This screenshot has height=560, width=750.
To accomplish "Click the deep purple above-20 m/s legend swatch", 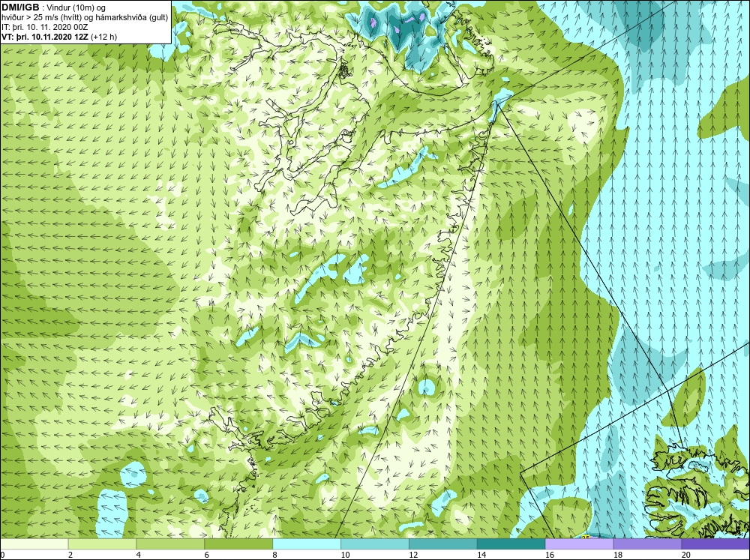I will [715, 544].
